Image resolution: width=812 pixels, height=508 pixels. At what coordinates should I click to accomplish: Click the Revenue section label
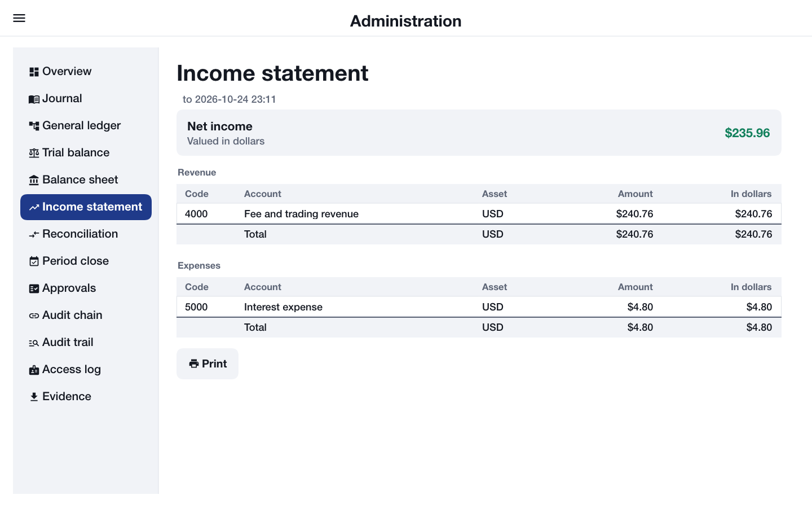[197, 173]
